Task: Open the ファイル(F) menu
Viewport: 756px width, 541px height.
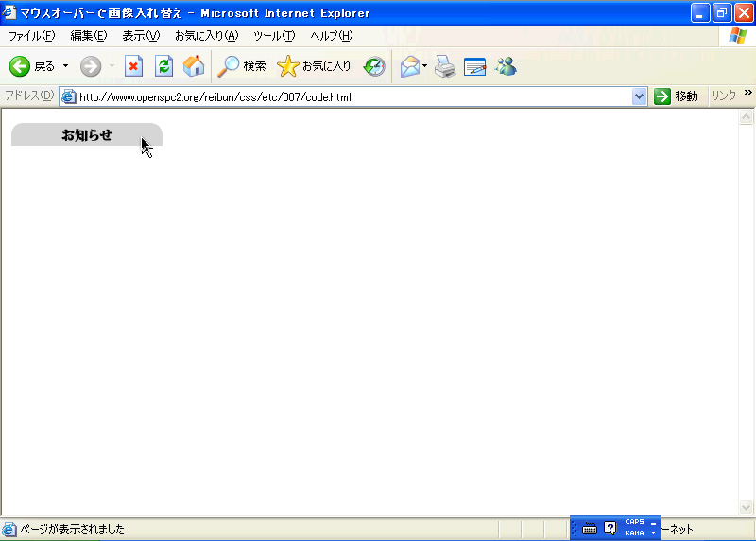Action: click(x=32, y=36)
